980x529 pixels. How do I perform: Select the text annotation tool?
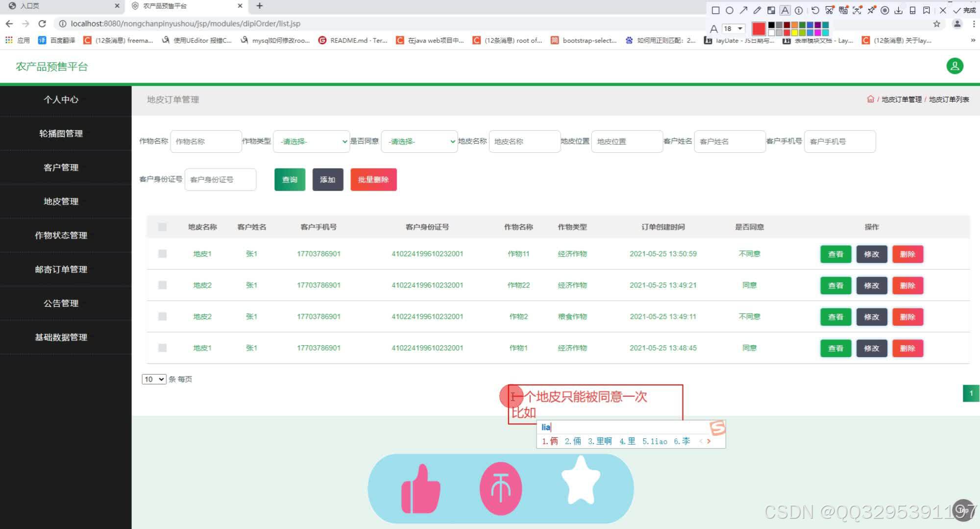coord(785,10)
